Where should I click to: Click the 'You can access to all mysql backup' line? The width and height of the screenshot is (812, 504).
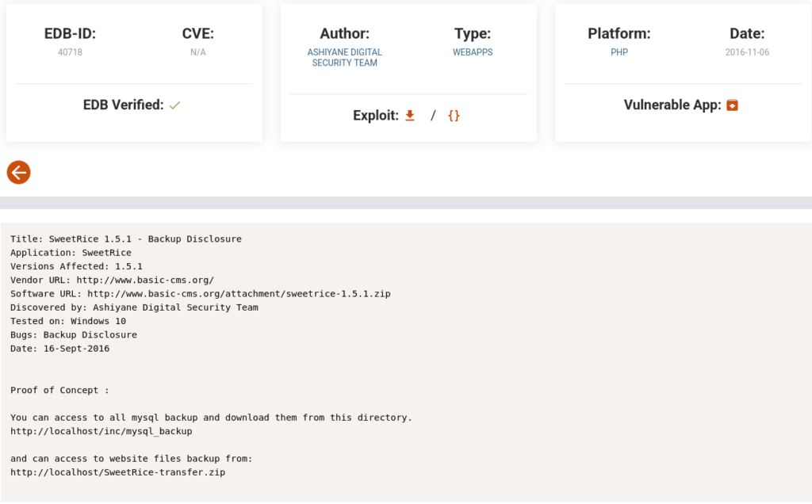click(x=211, y=418)
